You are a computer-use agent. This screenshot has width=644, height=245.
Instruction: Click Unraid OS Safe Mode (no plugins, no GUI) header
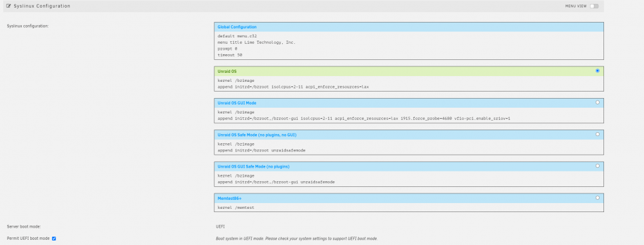click(257, 135)
